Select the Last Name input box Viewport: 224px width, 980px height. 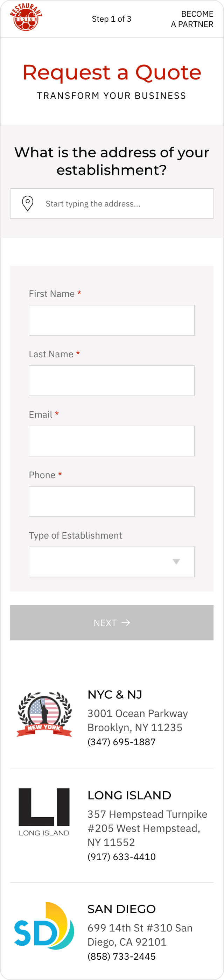111,381
